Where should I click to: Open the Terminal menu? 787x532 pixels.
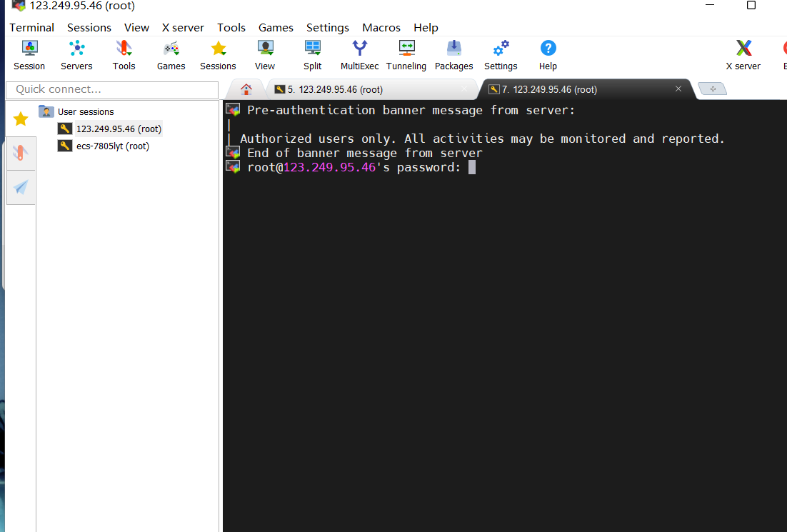(x=31, y=28)
